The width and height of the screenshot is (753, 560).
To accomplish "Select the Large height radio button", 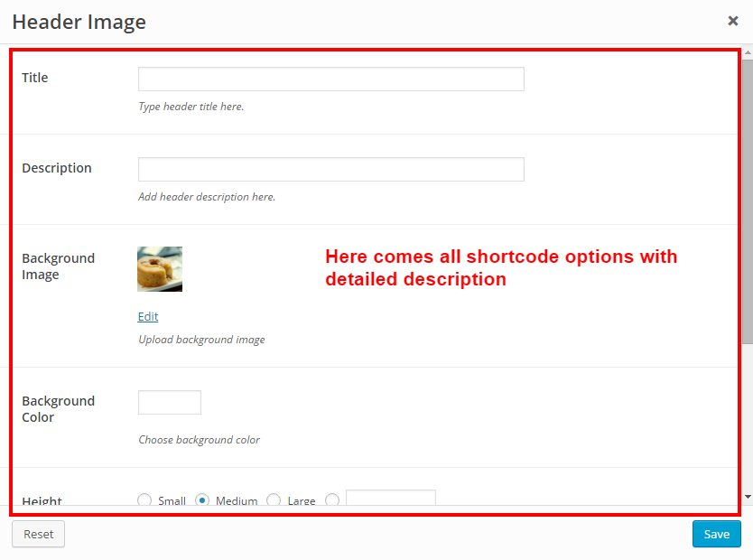I will (x=274, y=500).
